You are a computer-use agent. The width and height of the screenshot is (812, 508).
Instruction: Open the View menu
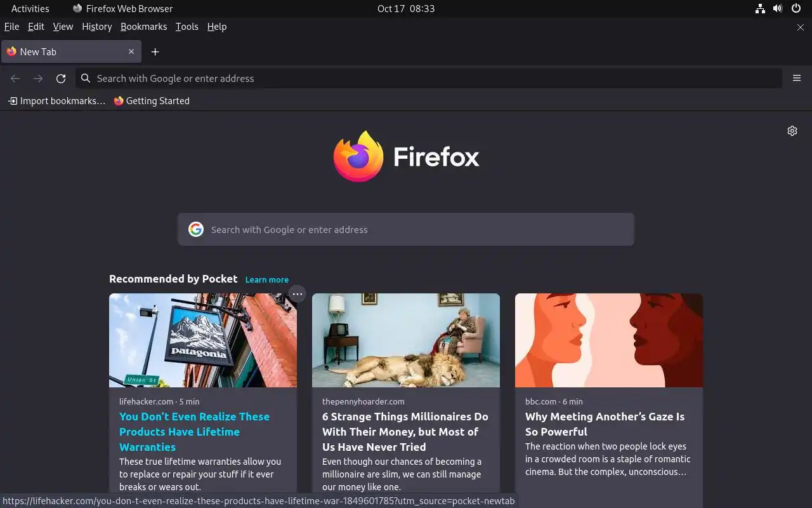[63, 27]
